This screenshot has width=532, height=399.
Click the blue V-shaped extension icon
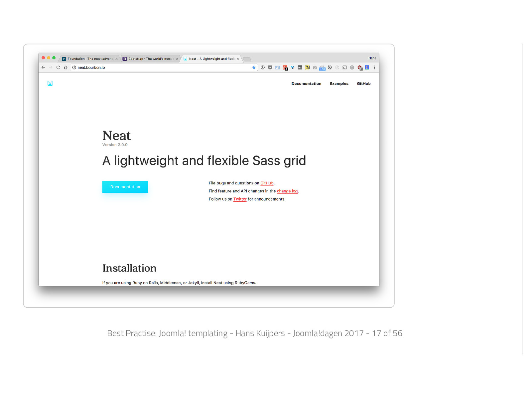(x=293, y=67)
